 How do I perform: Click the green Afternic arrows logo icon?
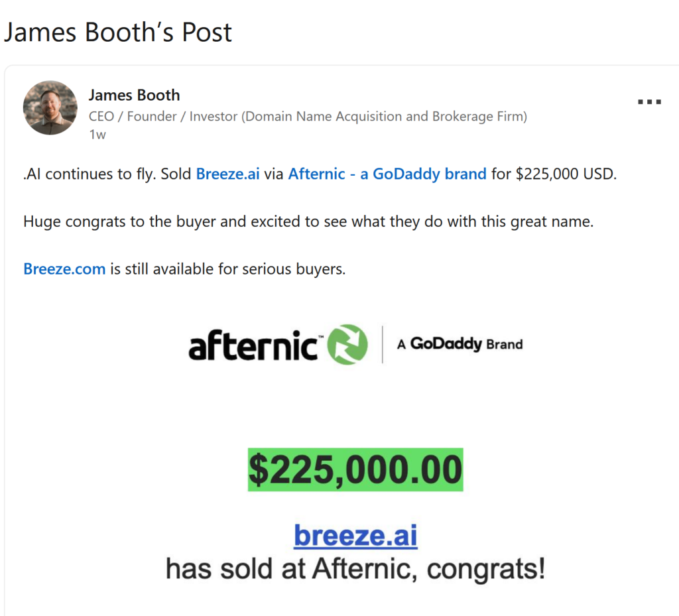[347, 344]
